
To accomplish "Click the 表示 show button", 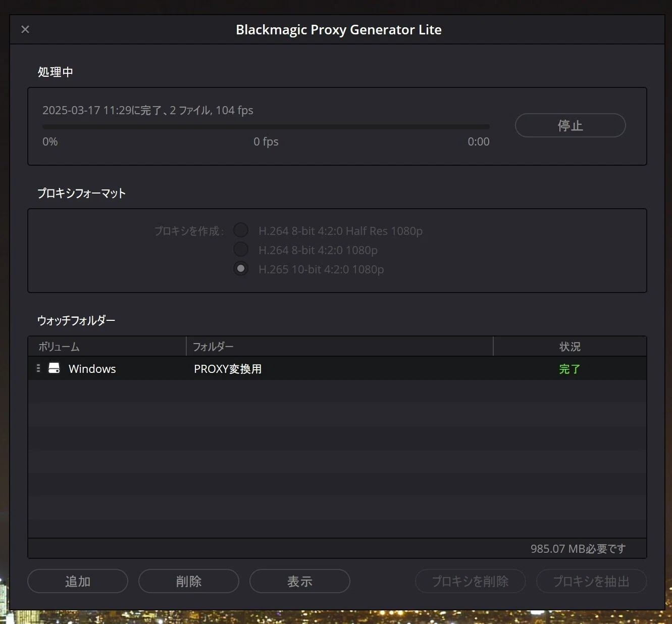I will click(300, 581).
